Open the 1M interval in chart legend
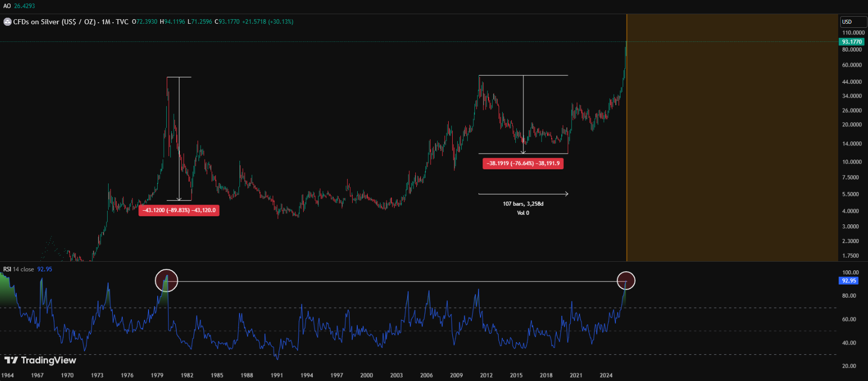868x381 pixels. (106, 22)
